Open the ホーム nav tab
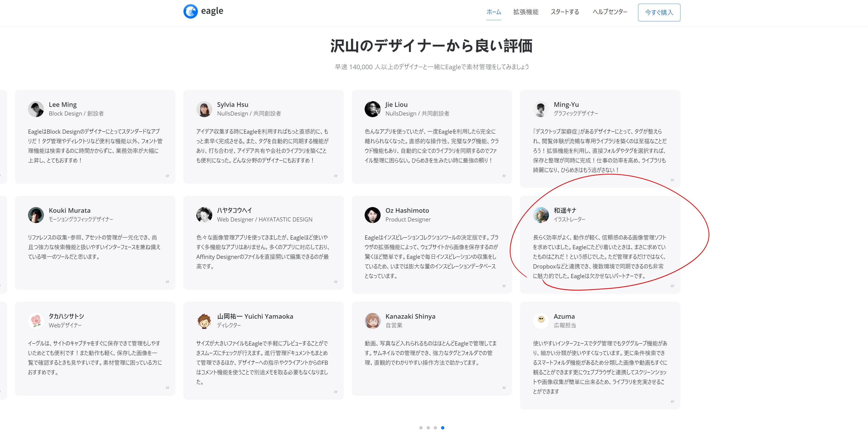The height and width of the screenshot is (434, 868). (x=494, y=12)
